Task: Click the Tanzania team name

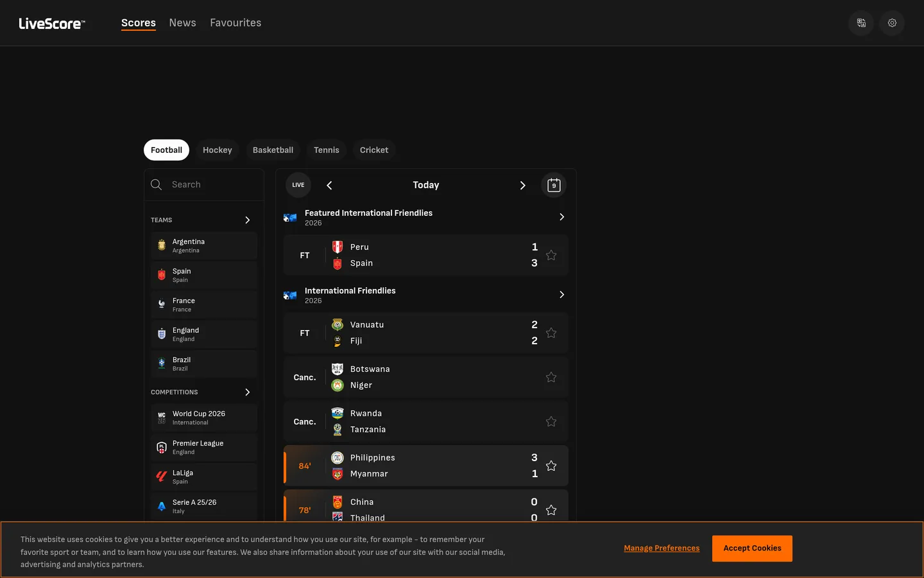Action: (368, 430)
